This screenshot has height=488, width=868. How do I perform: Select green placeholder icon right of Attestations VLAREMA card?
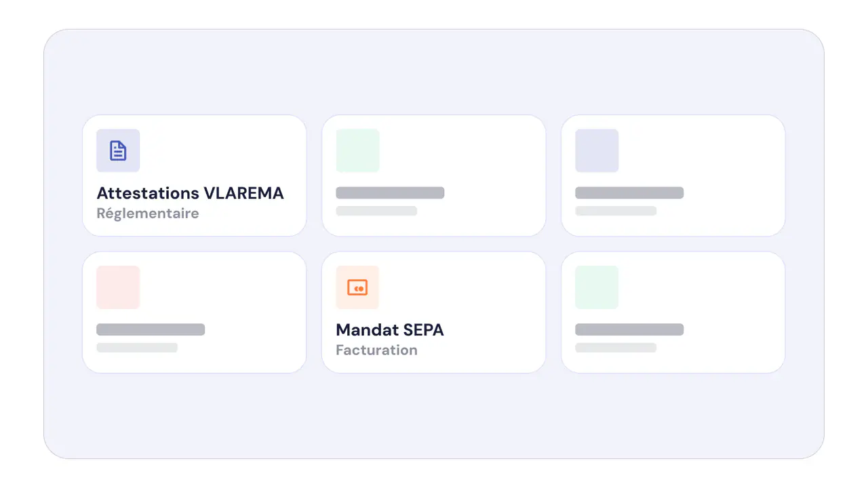click(x=357, y=150)
